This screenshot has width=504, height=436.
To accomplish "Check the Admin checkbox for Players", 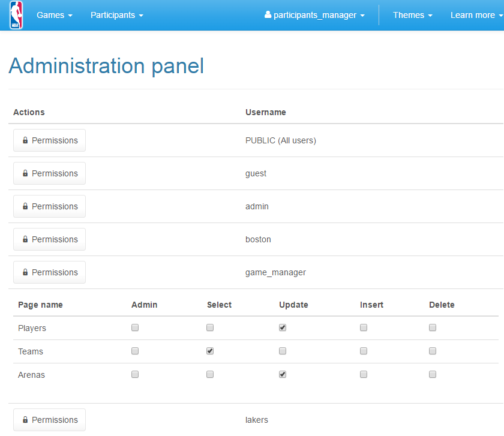I will click(135, 327).
